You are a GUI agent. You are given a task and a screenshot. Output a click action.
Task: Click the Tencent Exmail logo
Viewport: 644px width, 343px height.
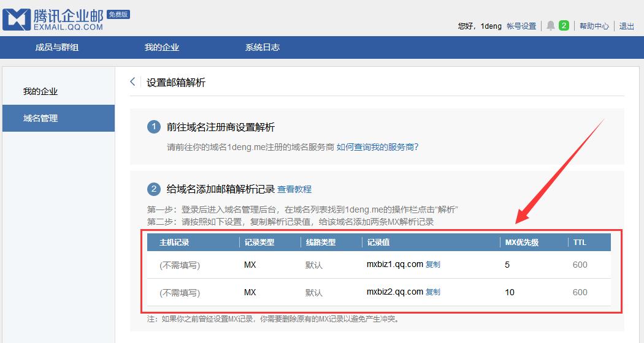[53, 19]
